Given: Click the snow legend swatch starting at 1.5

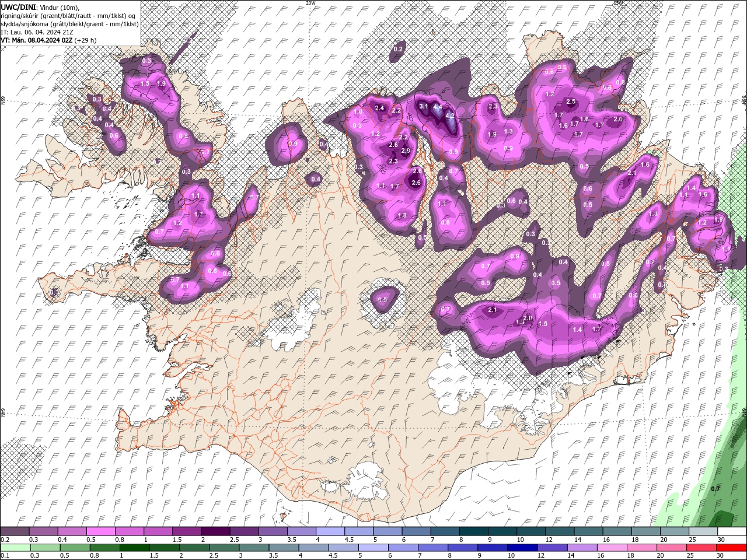Looking at the screenshot, I should [186, 531].
